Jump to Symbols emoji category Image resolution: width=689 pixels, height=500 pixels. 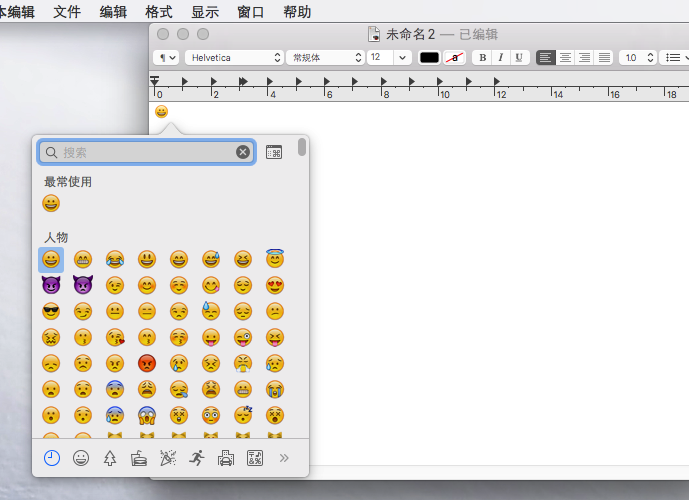[255, 458]
